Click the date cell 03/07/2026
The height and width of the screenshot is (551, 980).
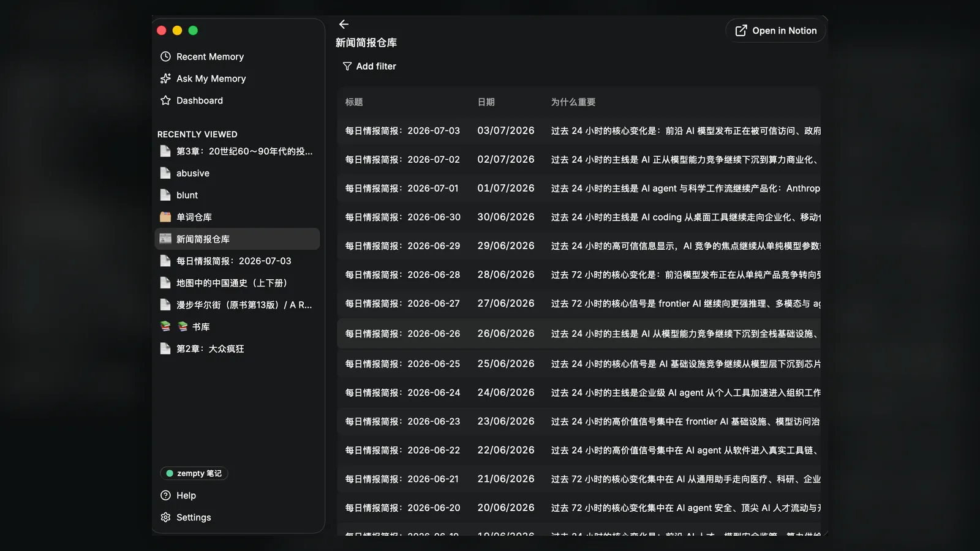pos(506,131)
